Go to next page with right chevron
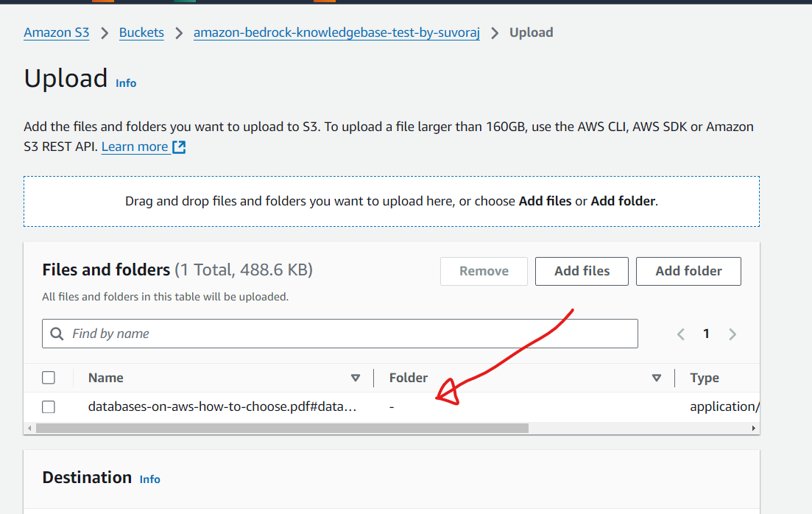The width and height of the screenshot is (812, 514). [732, 334]
